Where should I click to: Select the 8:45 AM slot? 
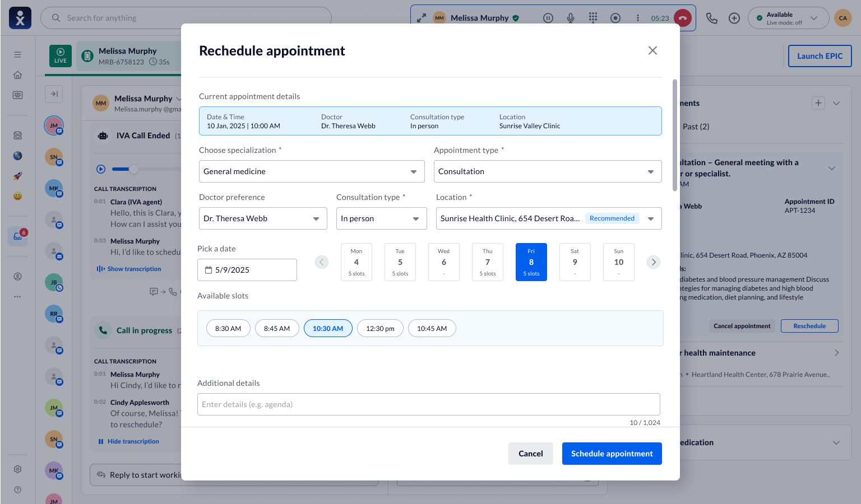[277, 328]
